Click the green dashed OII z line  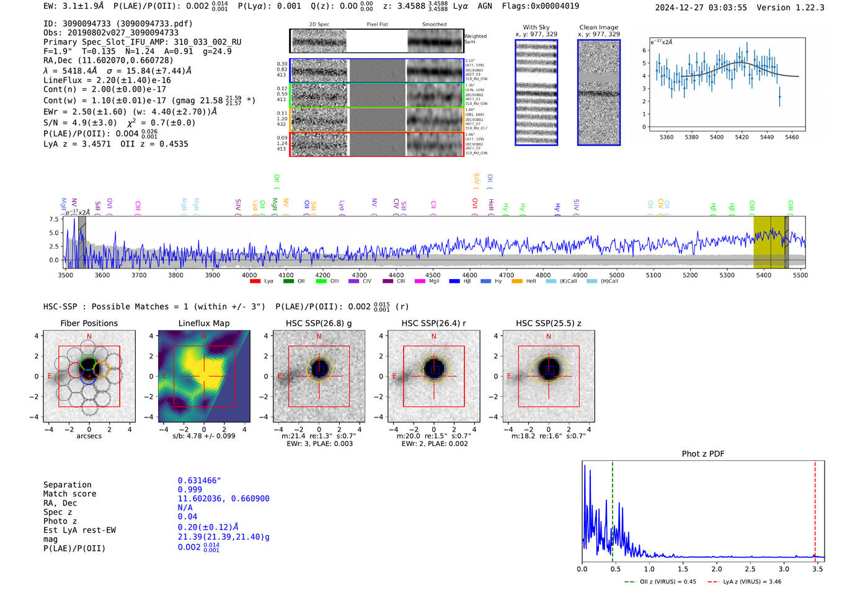coord(612,511)
